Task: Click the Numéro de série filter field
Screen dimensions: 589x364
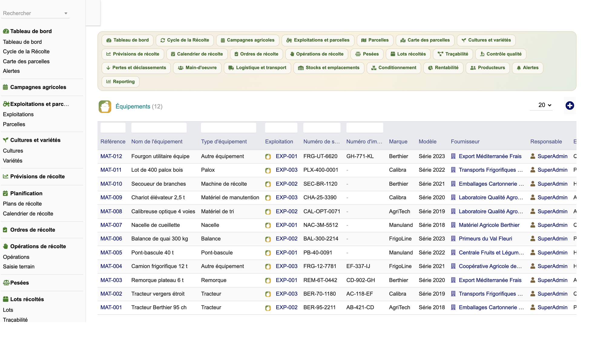Action: (x=322, y=128)
